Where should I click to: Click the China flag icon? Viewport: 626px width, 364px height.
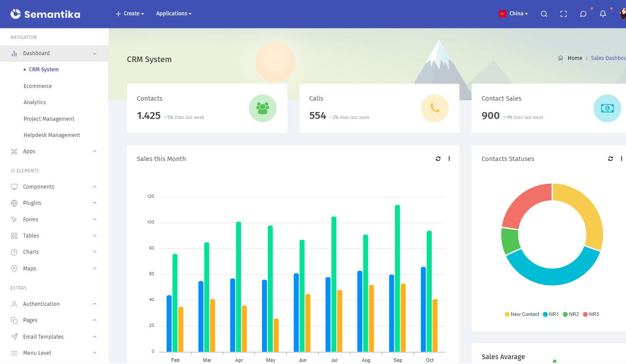503,14
